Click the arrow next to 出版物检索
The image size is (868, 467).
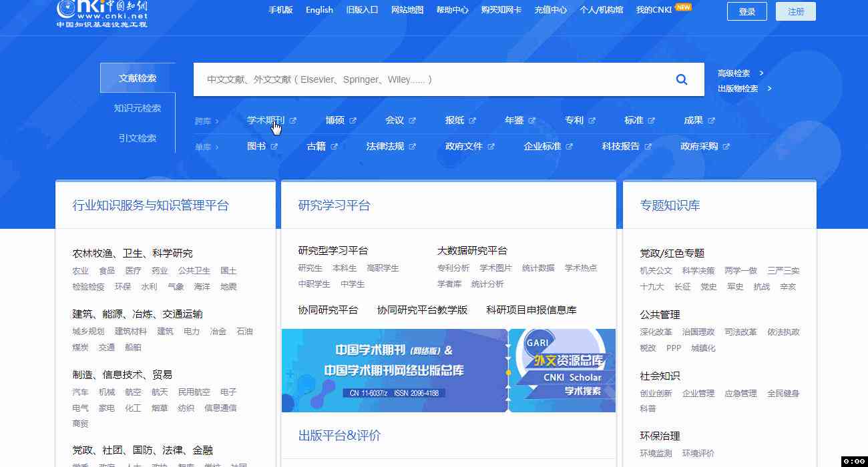click(x=769, y=88)
